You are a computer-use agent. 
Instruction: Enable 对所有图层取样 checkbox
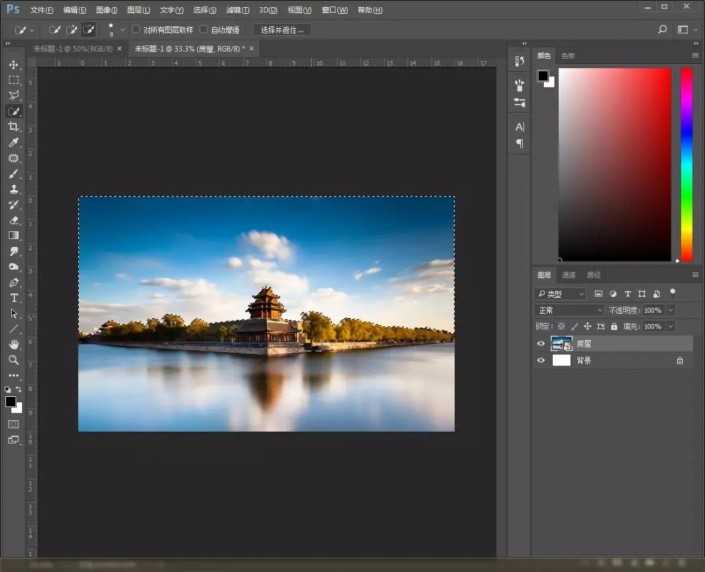(137, 30)
